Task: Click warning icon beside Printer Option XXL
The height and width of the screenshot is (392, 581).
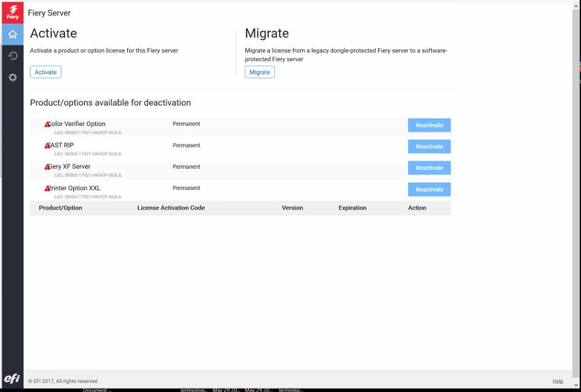Action: pos(48,189)
